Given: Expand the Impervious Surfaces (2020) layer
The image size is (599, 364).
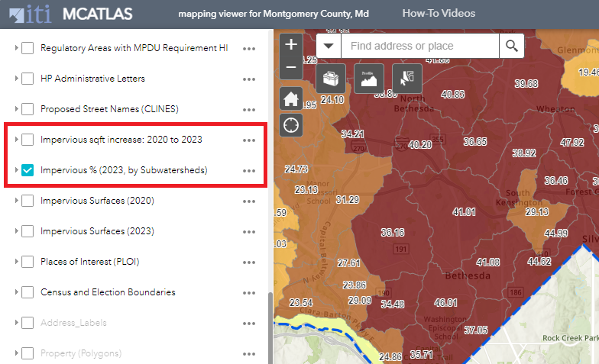Looking at the screenshot, I should pos(16,201).
